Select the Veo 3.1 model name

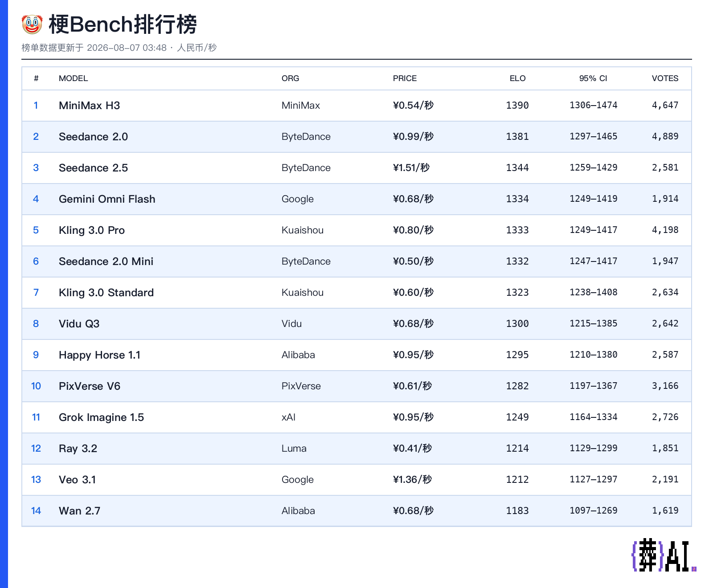point(78,480)
